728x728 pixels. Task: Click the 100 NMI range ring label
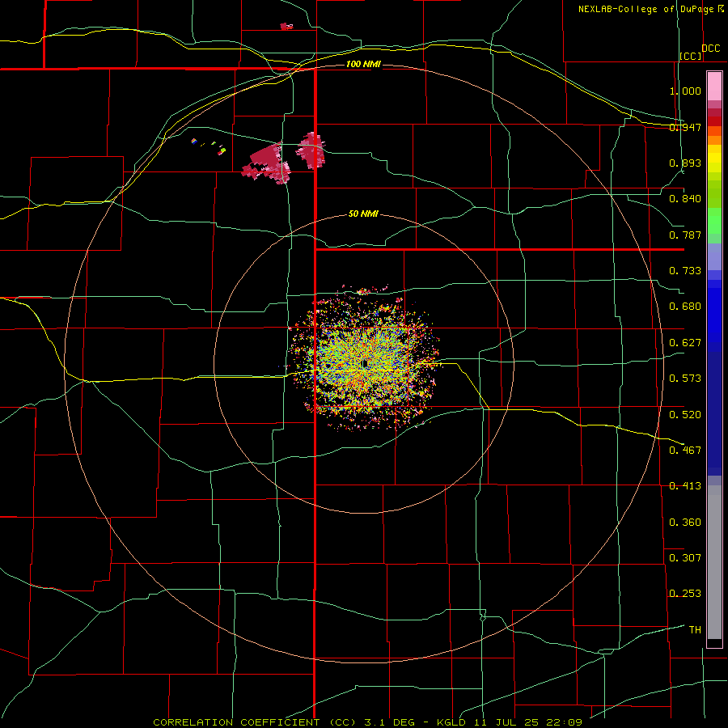tap(363, 64)
